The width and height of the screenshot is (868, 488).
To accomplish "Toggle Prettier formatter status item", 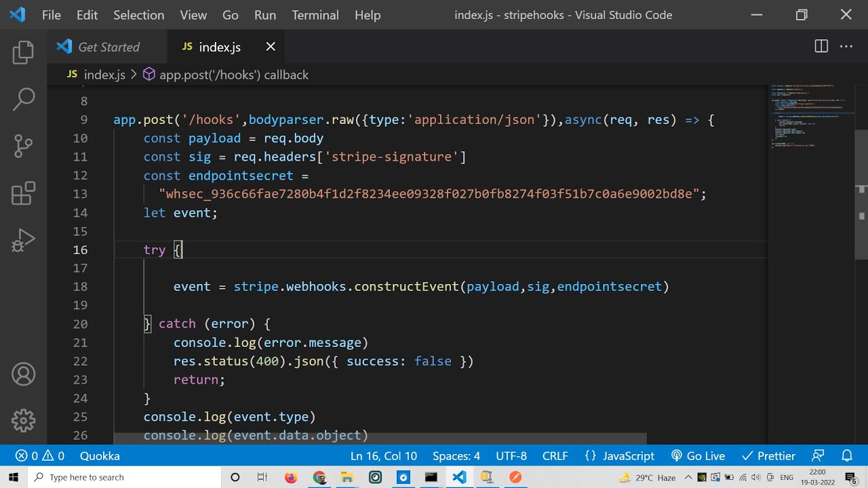I will (x=768, y=456).
